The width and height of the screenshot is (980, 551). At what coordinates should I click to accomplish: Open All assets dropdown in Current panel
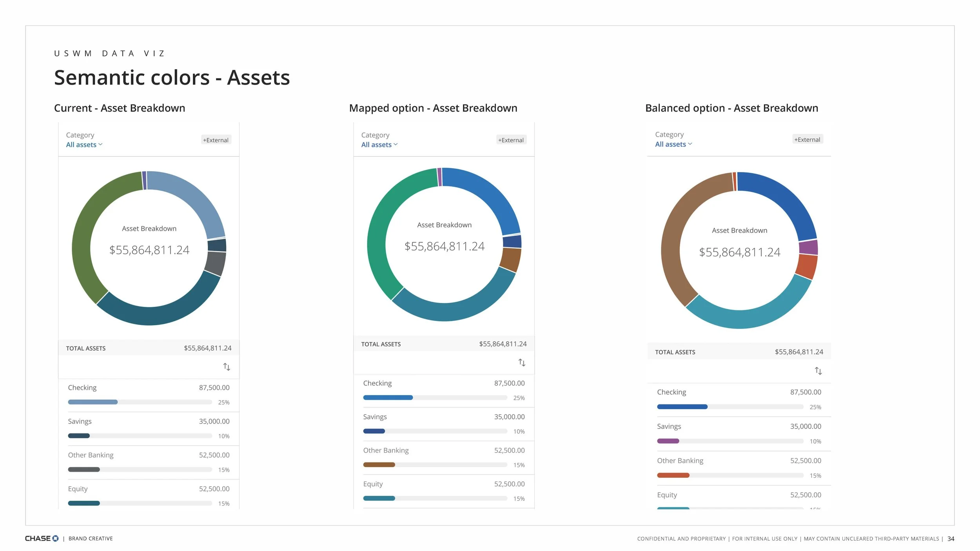pos(84,145)
